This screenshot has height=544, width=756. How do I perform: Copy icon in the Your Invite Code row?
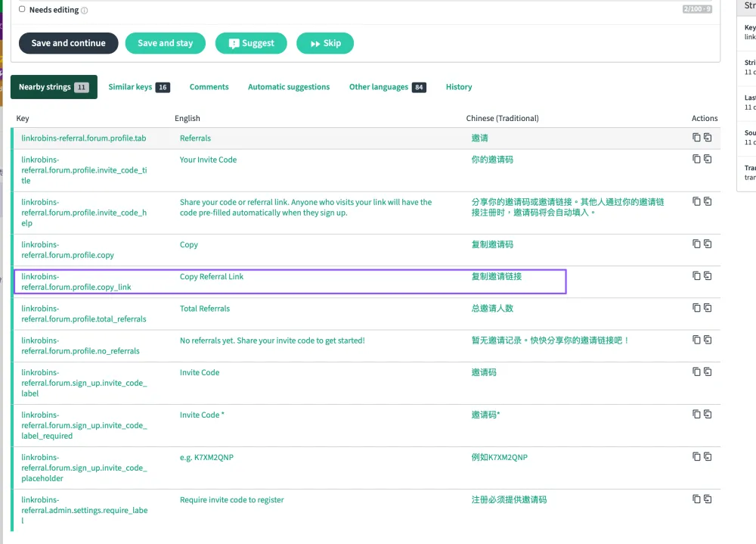click(x=696, y=159)
